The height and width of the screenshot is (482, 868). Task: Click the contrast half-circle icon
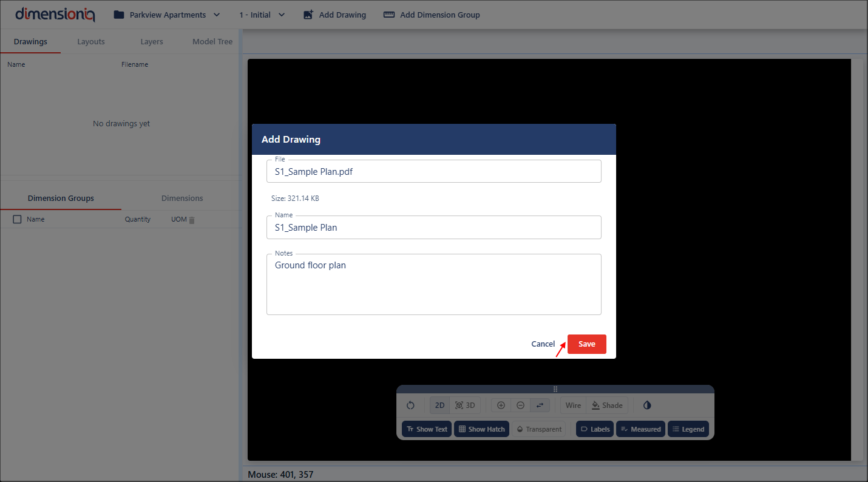[x=647, y=406]
